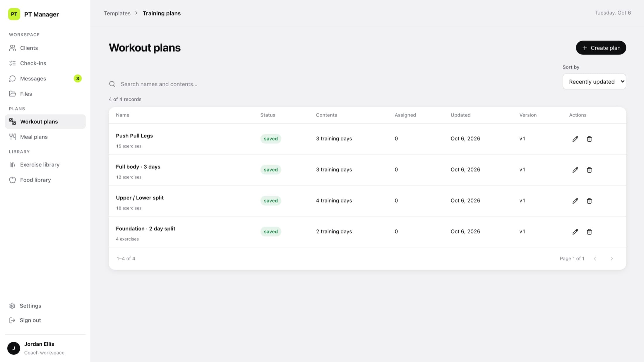Click the Full body · 3 days plan name
The image size is (644, 362).
(138, 167)
